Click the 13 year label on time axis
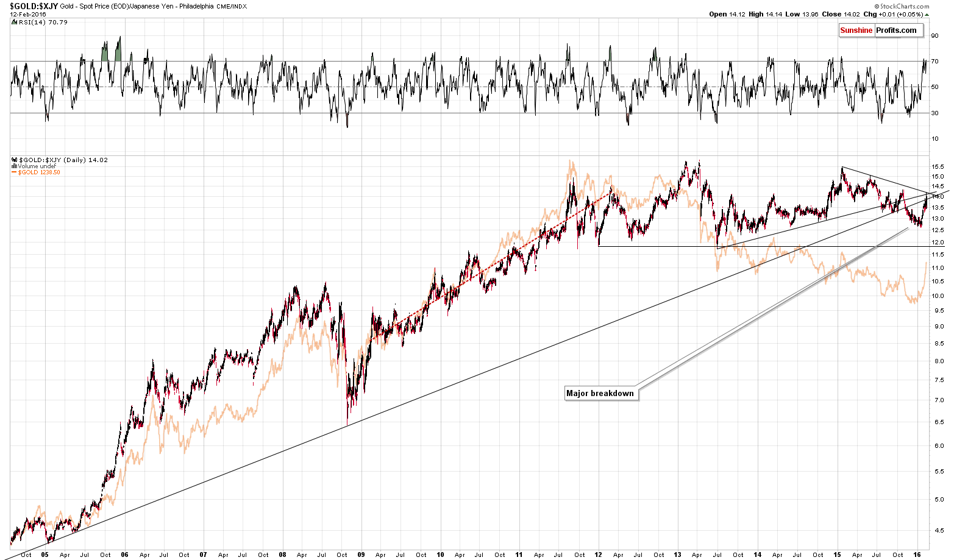This screenshot has height=560, width=954. coord(678,555)
